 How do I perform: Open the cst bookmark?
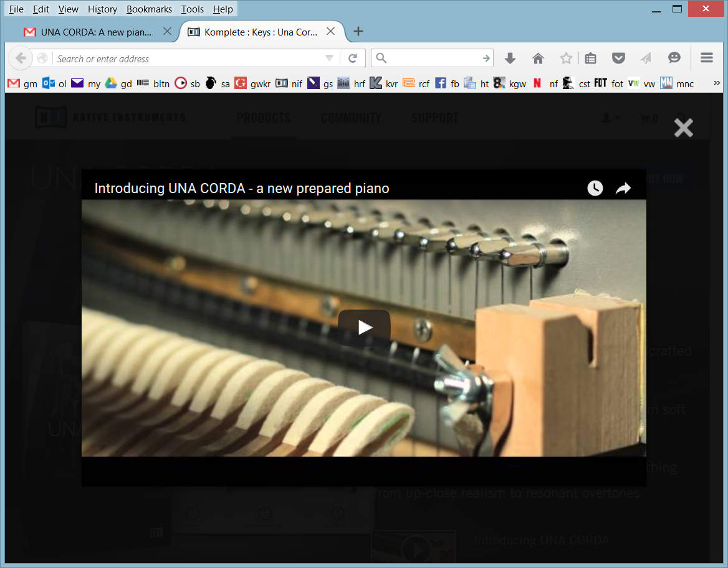point(576,83)
